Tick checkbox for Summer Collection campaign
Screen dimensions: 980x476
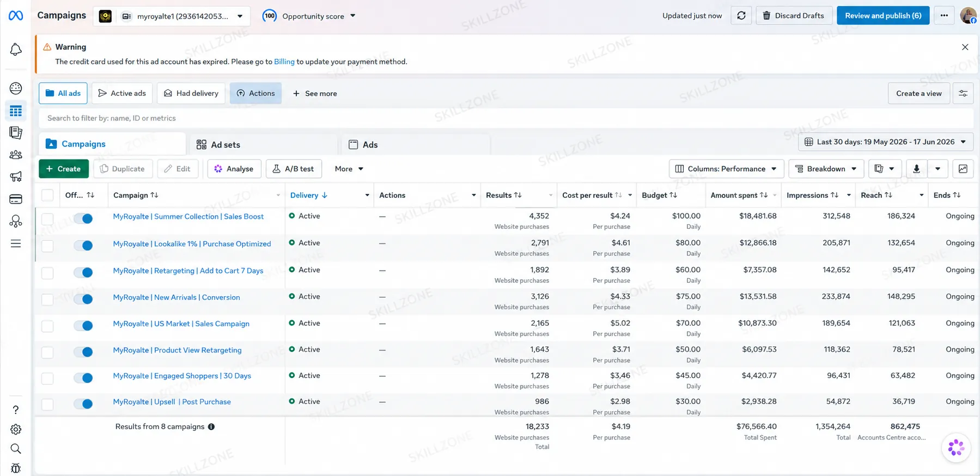(47, 219)
